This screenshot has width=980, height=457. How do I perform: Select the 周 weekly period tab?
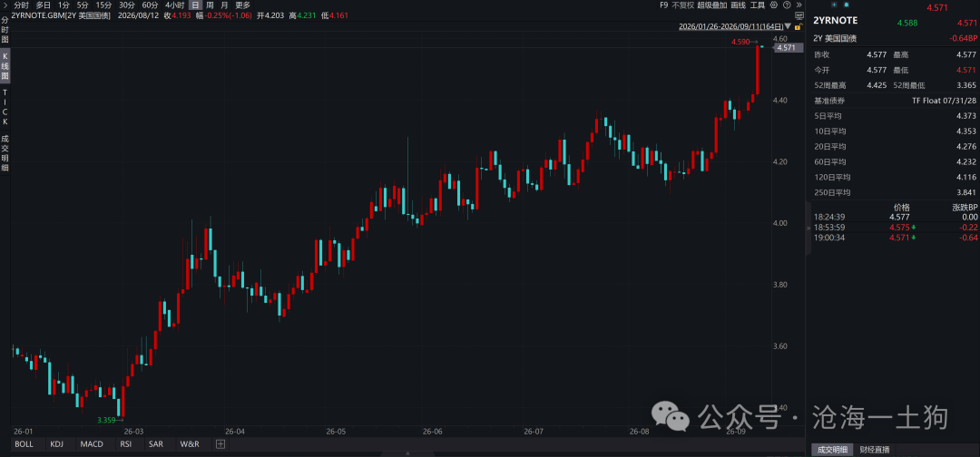click(x=210, y=5)
